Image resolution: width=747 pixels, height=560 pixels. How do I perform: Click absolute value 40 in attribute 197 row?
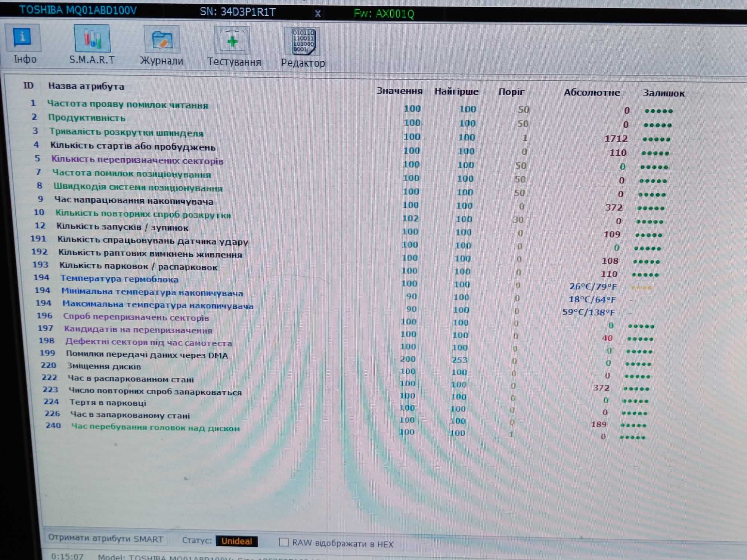(x=607, y=338)
